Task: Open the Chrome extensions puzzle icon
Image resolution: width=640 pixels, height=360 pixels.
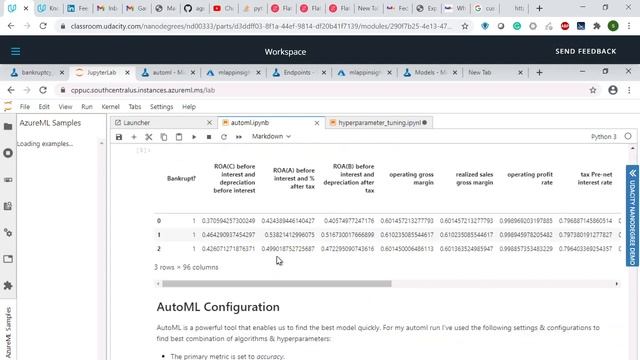Action: 597,26
